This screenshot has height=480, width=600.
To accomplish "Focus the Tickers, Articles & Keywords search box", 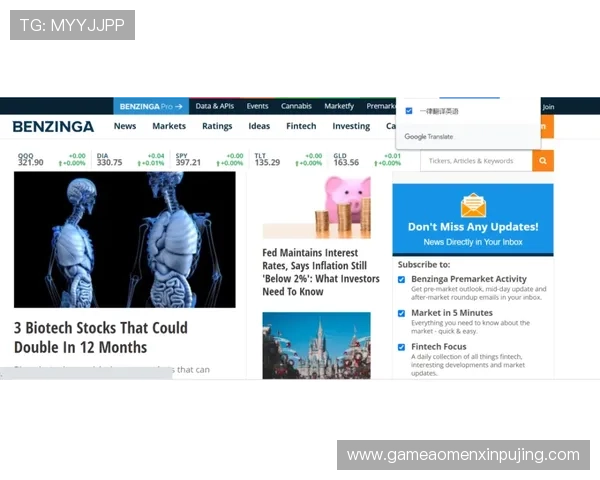I will pyautogui.click(x=476, y=161).
